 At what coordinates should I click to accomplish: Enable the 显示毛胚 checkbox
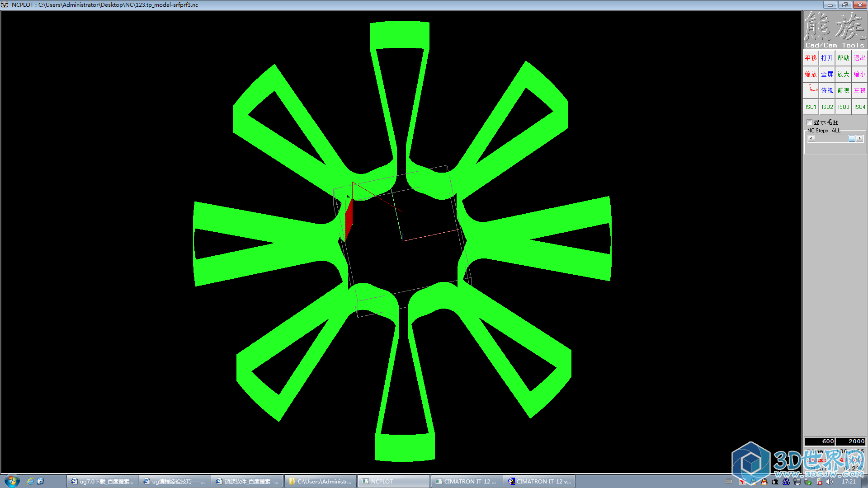click(810, 122)
